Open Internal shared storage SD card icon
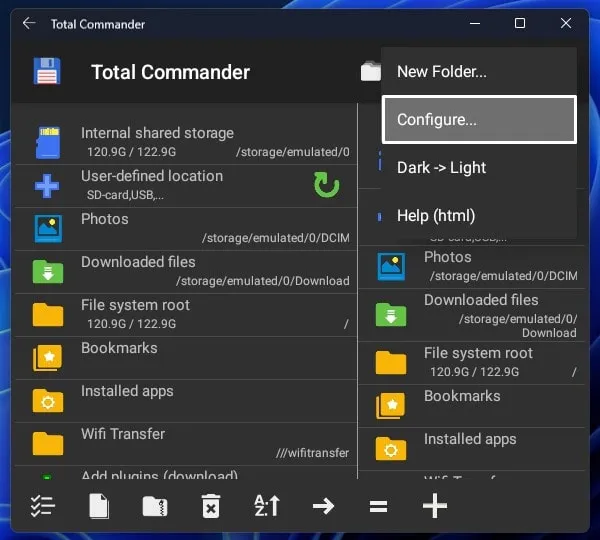Image resolution: width=600 pixels, height=540 pixels. [48, 143]
